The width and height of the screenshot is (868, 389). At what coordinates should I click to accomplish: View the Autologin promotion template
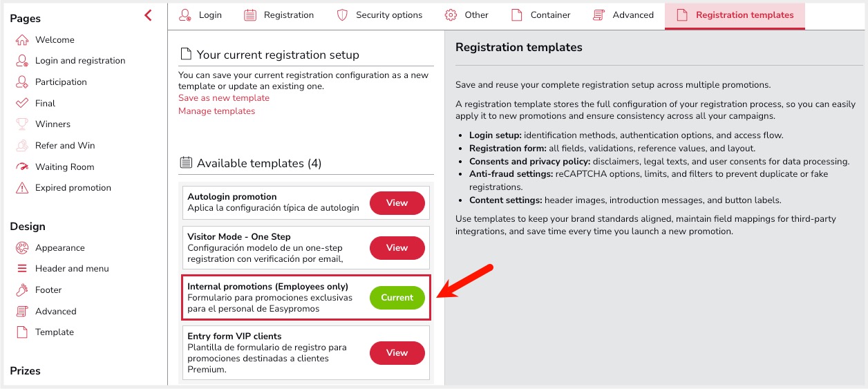tap(397, 203)
